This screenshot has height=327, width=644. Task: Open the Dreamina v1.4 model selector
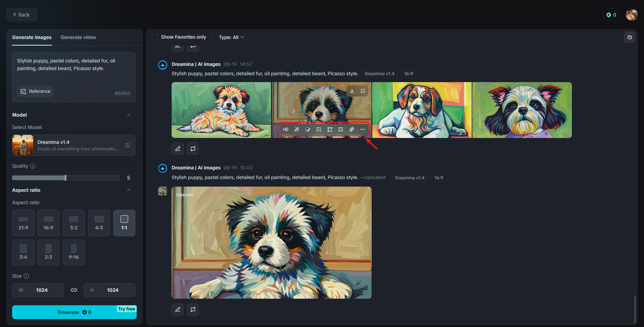(x=73, y=145)
